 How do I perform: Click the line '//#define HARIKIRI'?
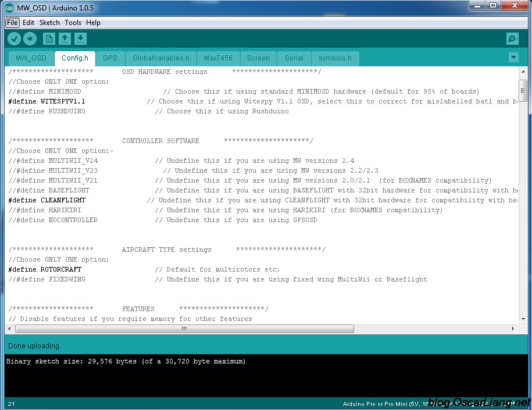[x=45, y=210]
